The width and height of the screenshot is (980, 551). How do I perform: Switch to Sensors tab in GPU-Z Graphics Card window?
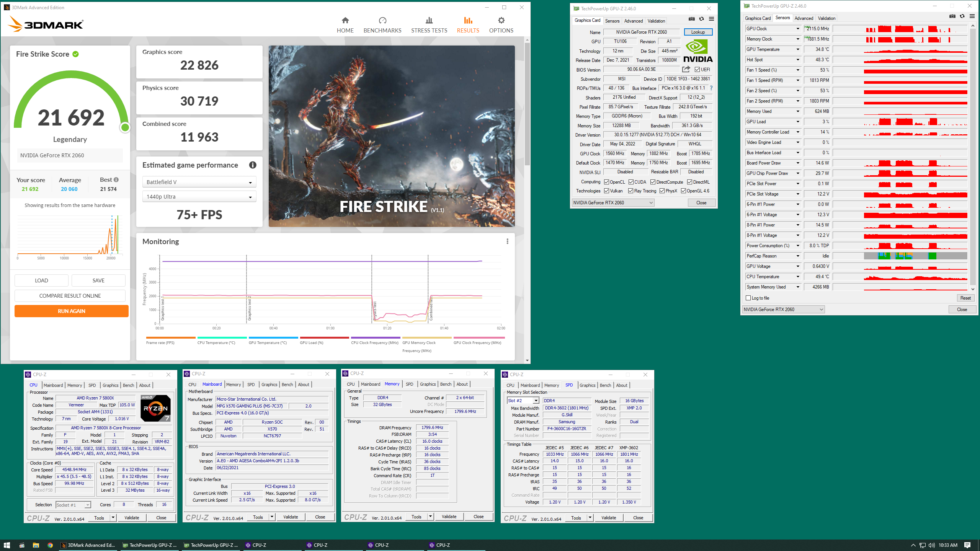(612, 21)
